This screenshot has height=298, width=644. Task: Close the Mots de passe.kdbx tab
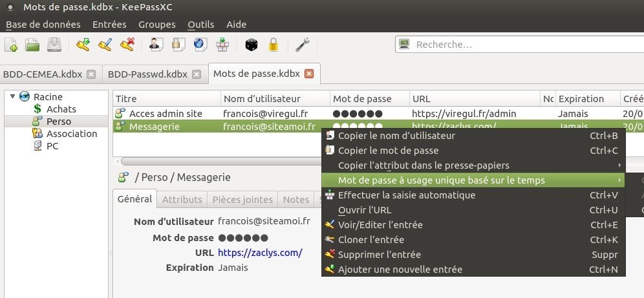point(309,74)
